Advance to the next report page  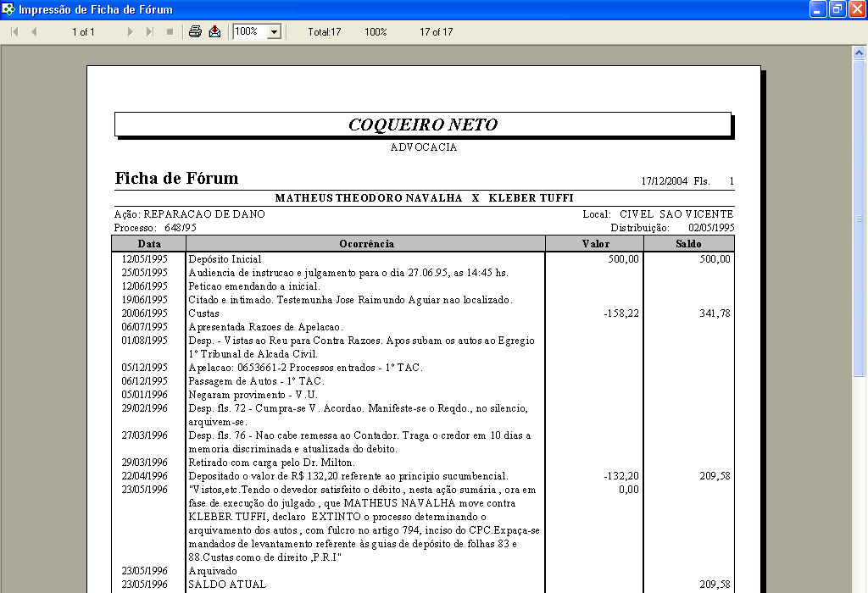[130, 32]
